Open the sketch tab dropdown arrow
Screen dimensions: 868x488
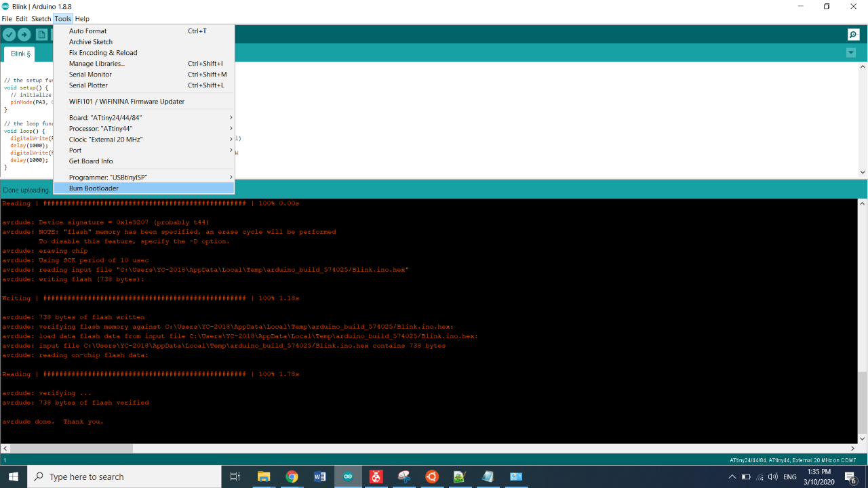pyautogui.click(x=851, y=53)
